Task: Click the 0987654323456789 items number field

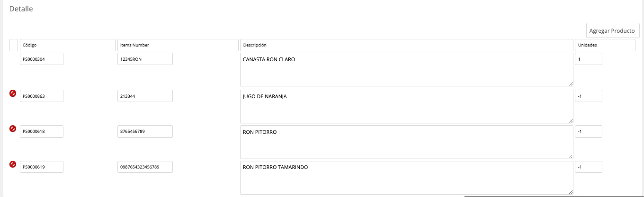Action: point(145,167)
